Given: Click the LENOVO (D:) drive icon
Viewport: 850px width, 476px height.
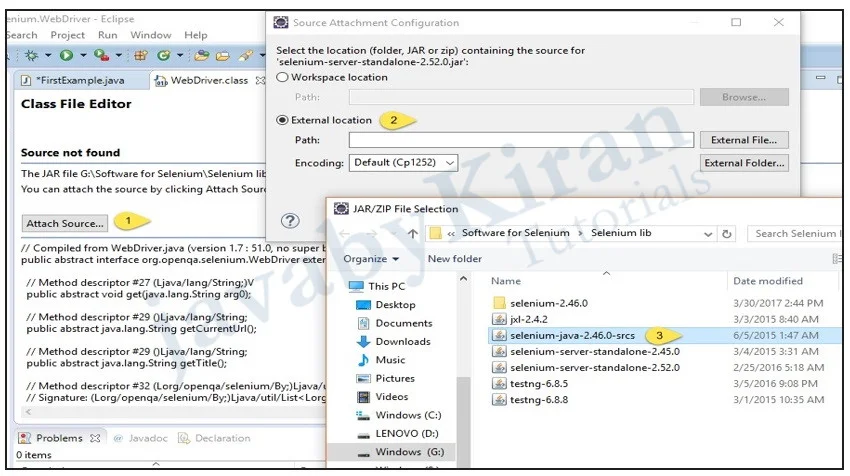Looking at the screenshot, I should [363, 435].
